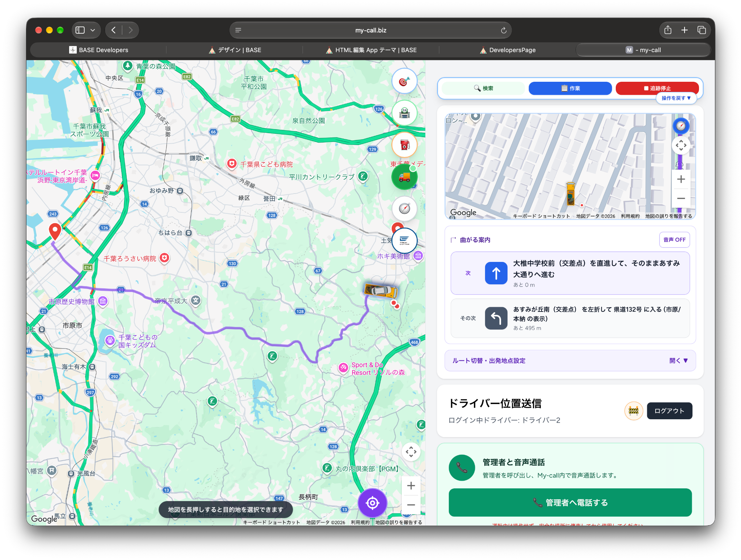Click the ホキ美術館 museum marker
The height and width of the screenshot is (560, 741).
point(418,256)
